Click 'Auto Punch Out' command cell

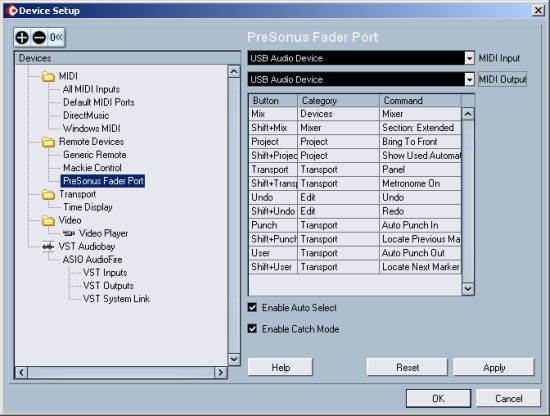point(420,253)
